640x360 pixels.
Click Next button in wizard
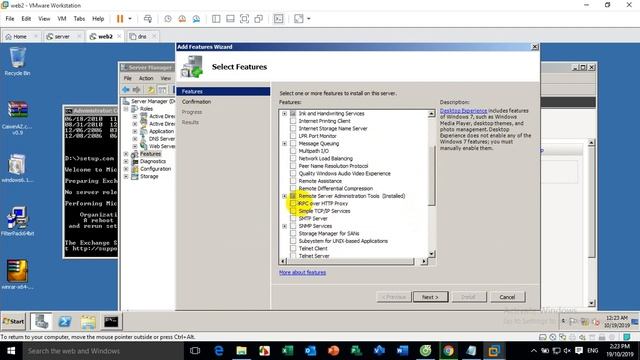click(x=430, y=297)
